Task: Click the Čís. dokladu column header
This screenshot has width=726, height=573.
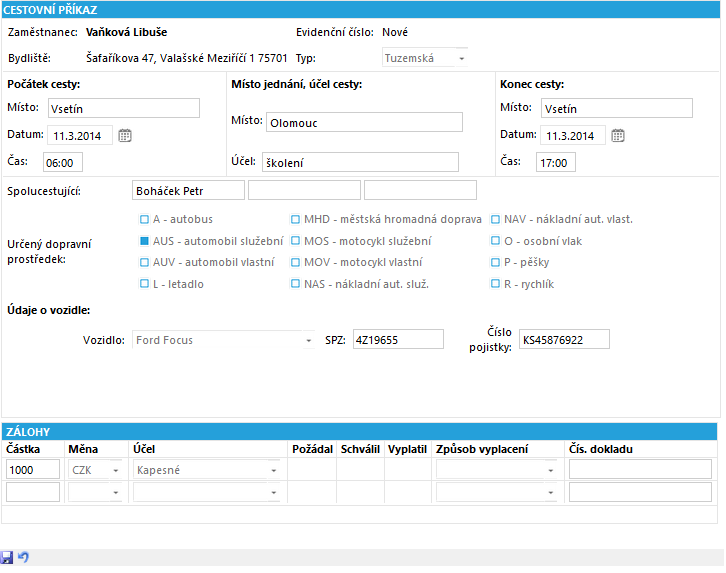Action: point(601,449)
